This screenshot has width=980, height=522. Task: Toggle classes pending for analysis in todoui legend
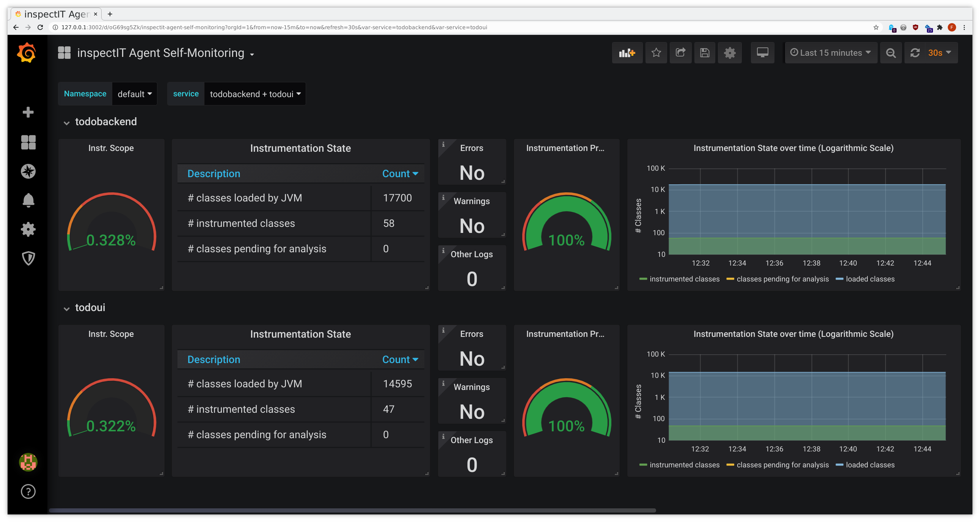pos(782,465)
